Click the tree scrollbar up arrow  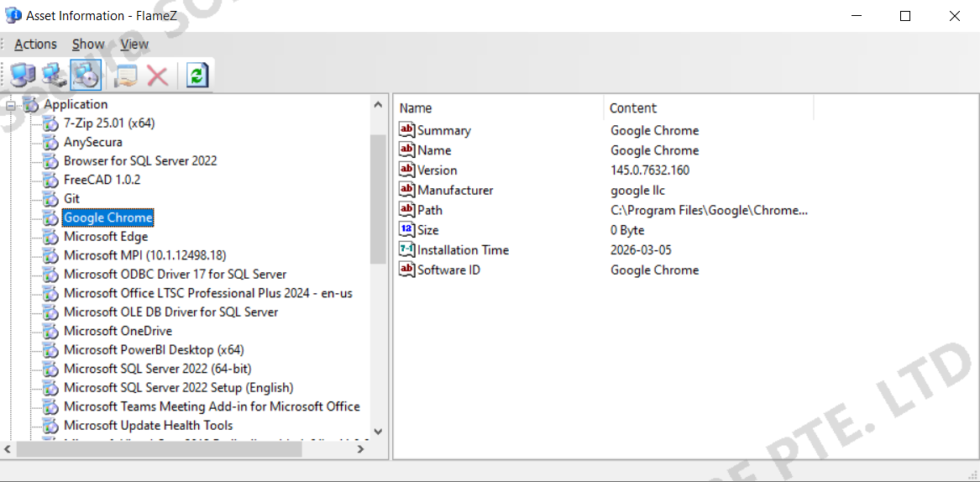coord(378,104)
